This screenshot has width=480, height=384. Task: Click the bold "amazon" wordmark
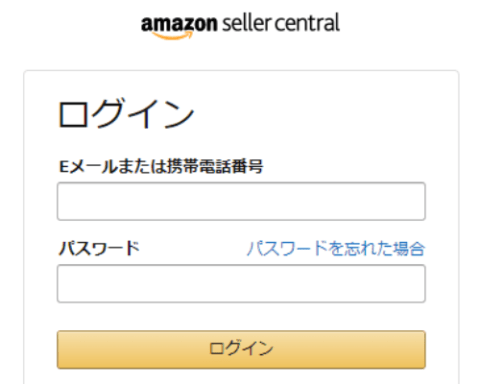click(179, 24)
